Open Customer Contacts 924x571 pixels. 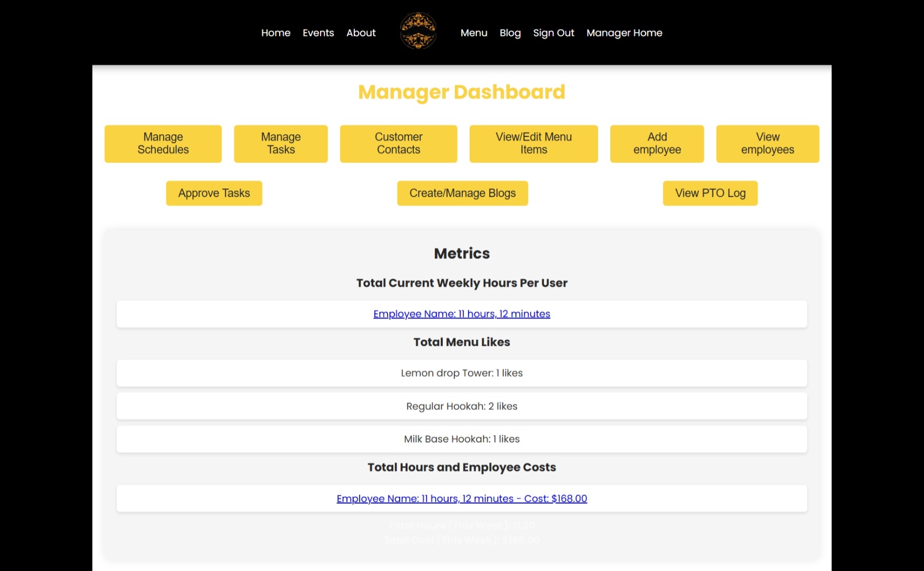398,143
